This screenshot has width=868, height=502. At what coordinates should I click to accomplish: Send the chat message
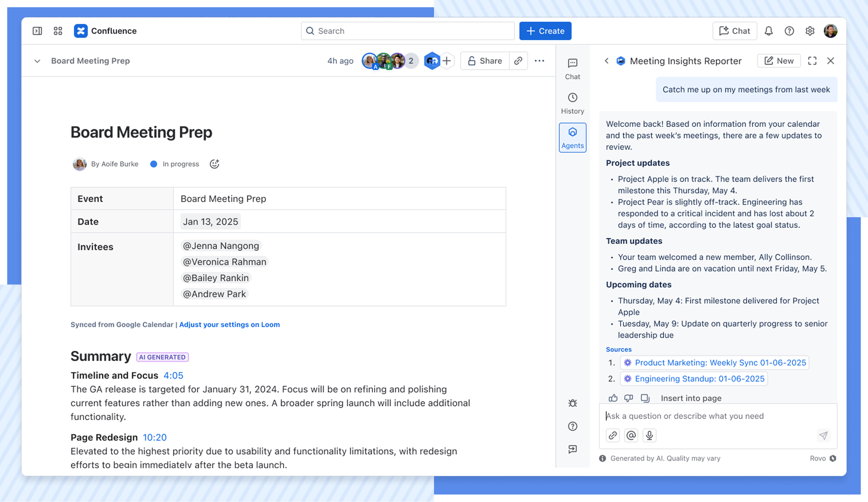pos(823,435)
